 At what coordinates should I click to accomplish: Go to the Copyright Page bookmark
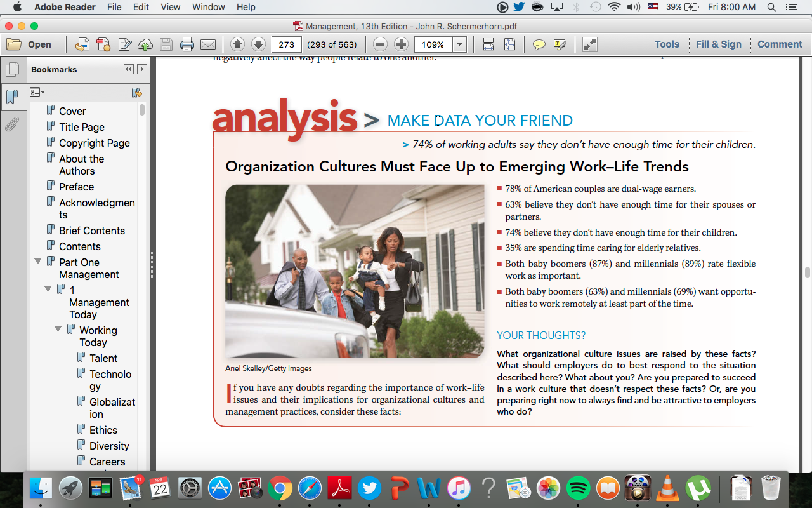pyautogui.click(x=95, y=143)
